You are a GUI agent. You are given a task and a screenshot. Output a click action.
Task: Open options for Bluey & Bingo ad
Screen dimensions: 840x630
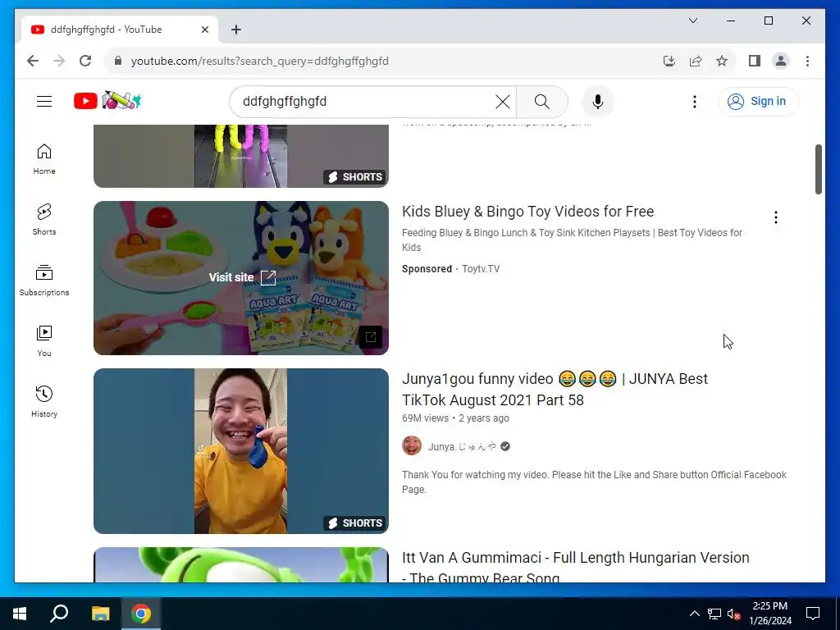coord(775,217)
